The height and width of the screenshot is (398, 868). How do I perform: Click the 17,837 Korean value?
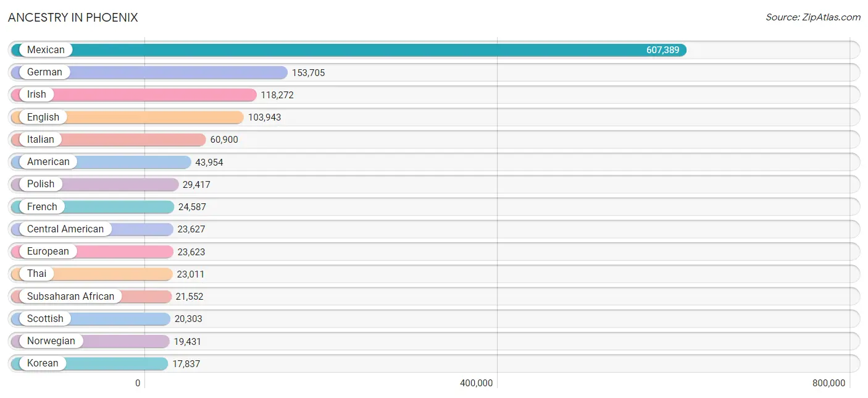186,363
